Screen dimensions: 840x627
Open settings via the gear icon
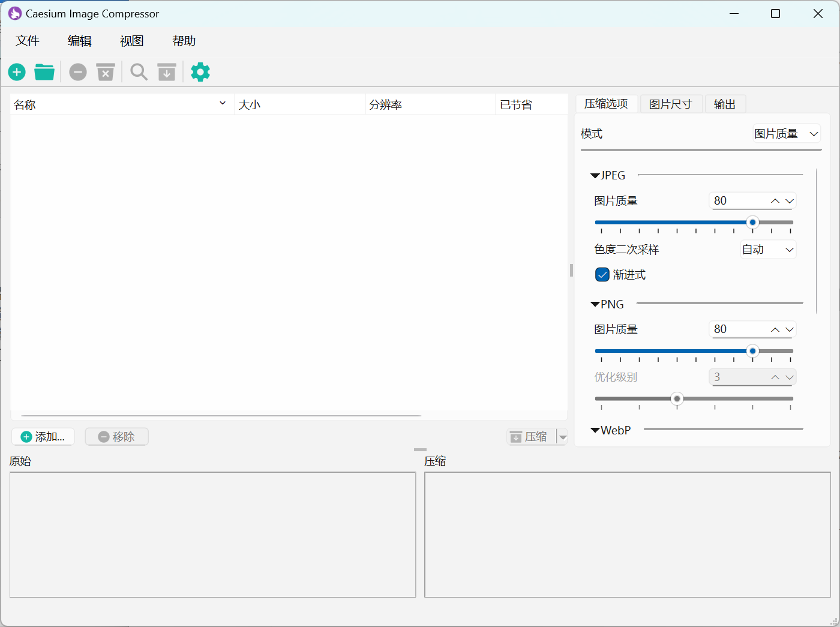pos(200,73)
